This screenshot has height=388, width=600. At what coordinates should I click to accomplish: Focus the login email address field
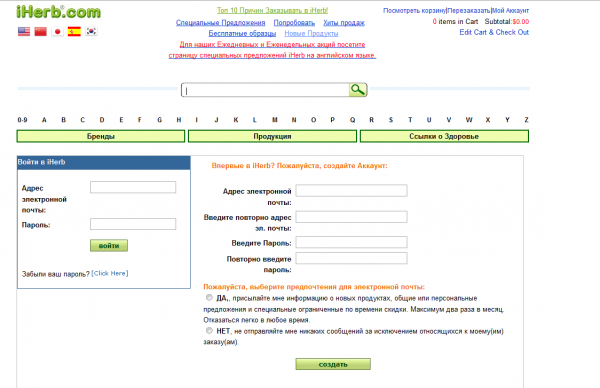[133, 187]
